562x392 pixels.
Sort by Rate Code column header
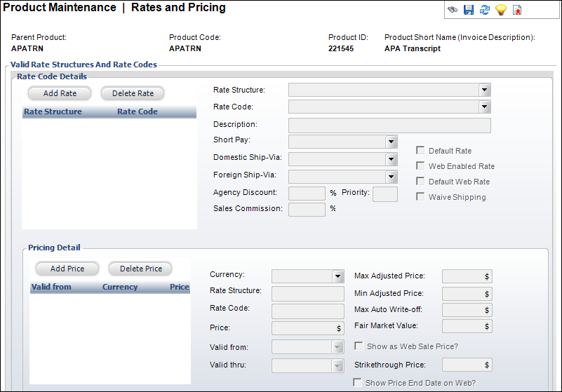pyautogui.click(x=138, y=111)
